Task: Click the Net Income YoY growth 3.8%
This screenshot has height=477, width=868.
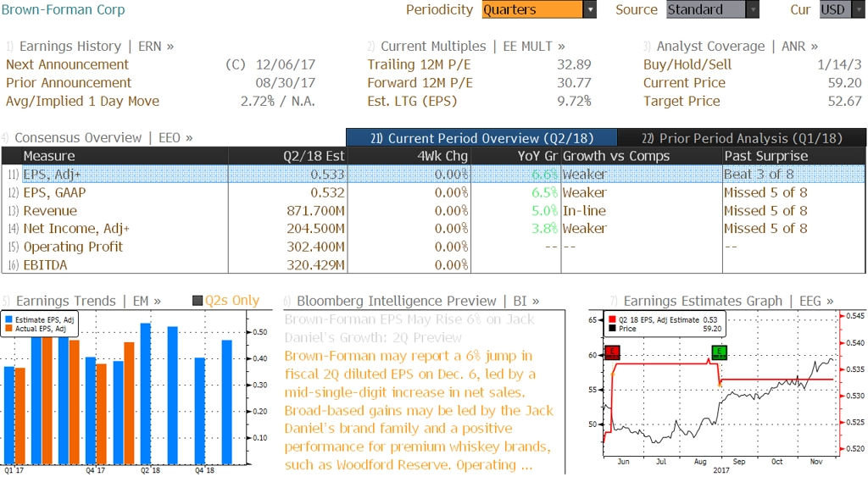Action: [x=545, y=229]
